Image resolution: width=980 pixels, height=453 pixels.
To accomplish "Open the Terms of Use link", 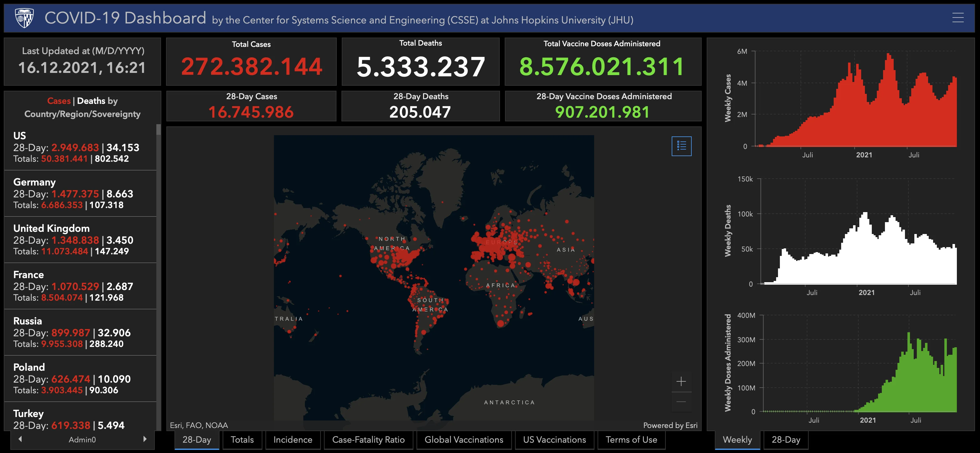I will (x=631, y=440).
